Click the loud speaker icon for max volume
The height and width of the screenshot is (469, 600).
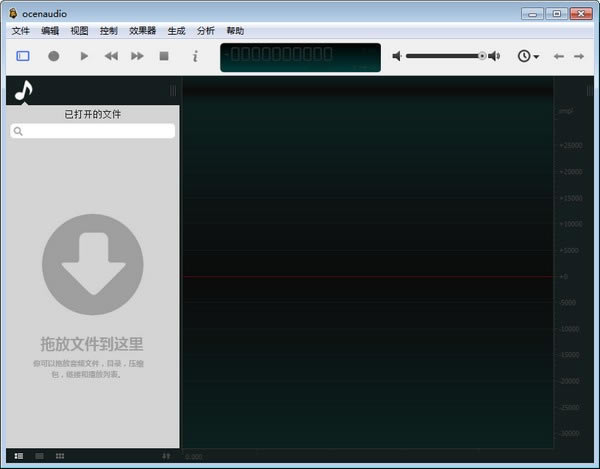[x=494, y=57]
